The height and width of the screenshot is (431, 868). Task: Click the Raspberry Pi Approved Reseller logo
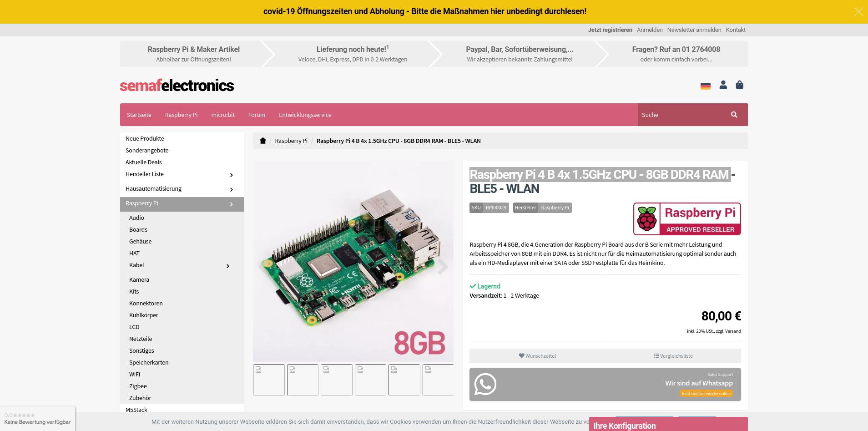686,219
